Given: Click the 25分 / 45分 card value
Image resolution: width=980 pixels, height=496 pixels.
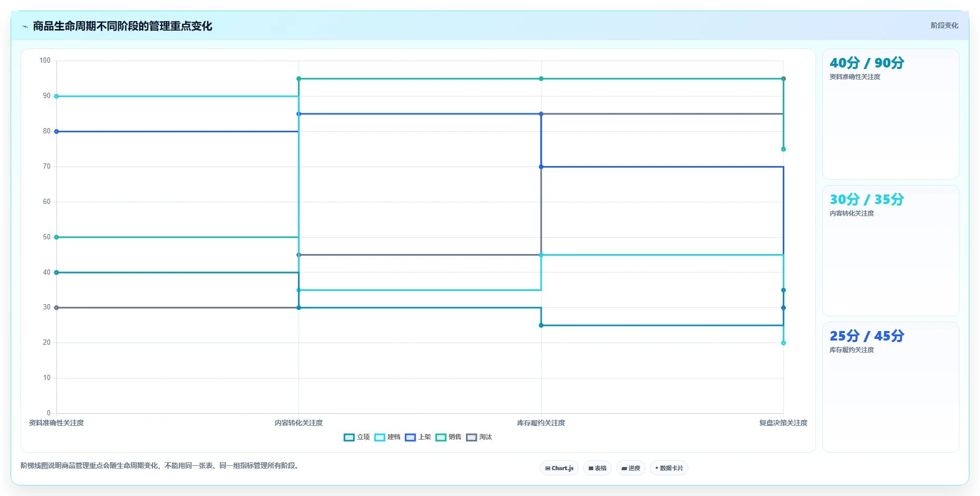Looking at the screenshot, I should pyautogui.click(x=867, y=336).
